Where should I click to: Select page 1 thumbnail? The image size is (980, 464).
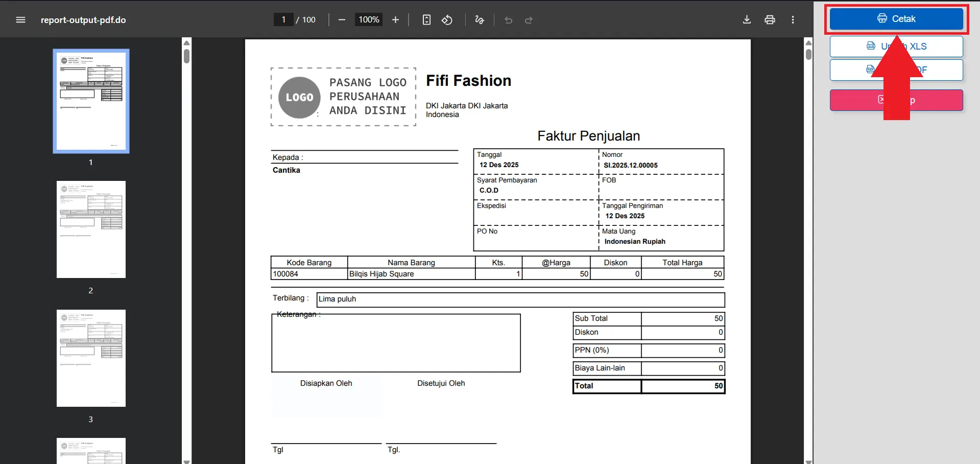coord(91,101)
